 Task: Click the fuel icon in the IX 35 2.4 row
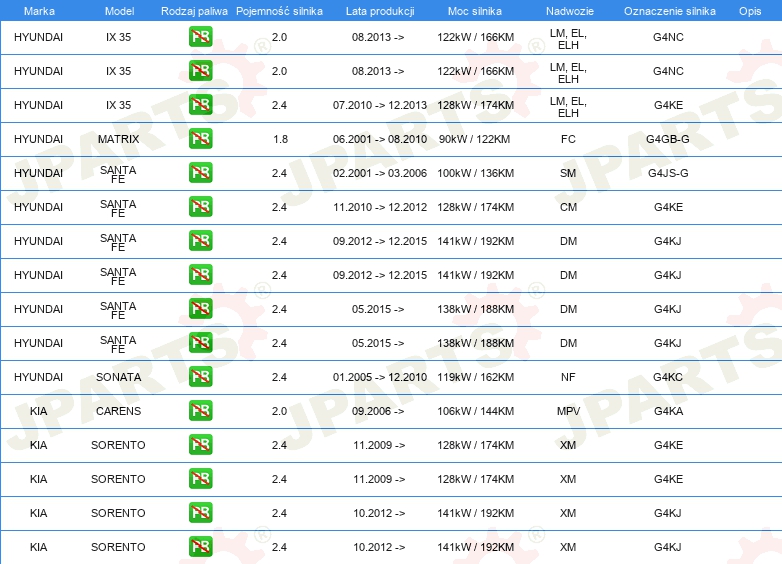tap(200, 105)
